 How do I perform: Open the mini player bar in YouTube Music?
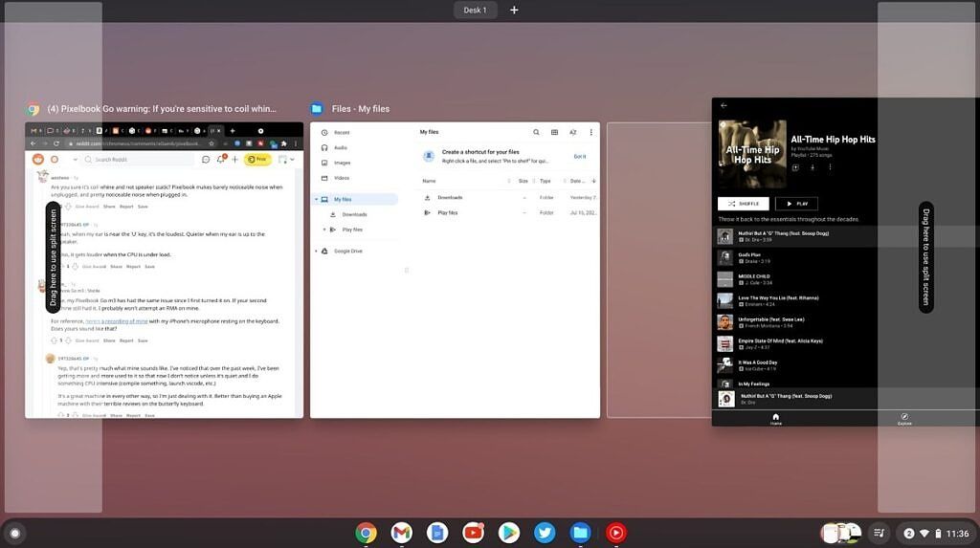(x=846, y=399)
